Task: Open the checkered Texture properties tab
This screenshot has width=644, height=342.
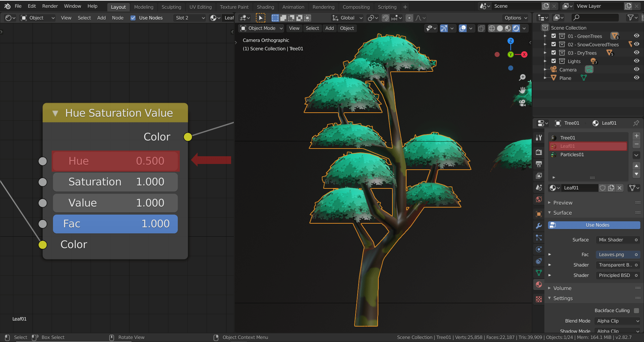Action: [539, 299]
